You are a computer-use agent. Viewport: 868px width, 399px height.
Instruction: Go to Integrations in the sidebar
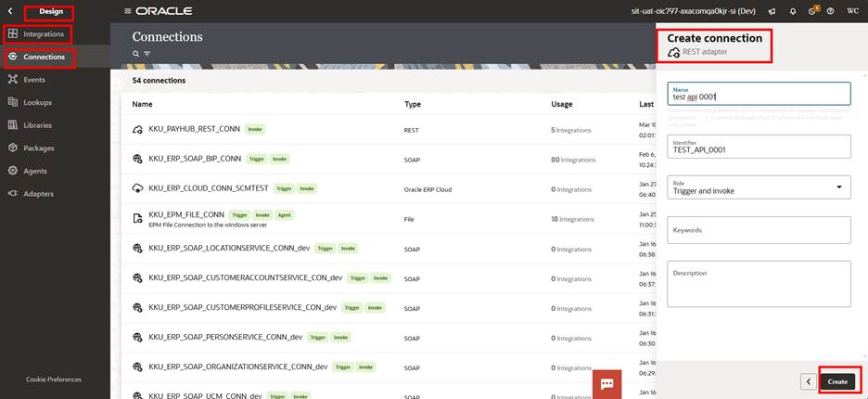[44, 33]
